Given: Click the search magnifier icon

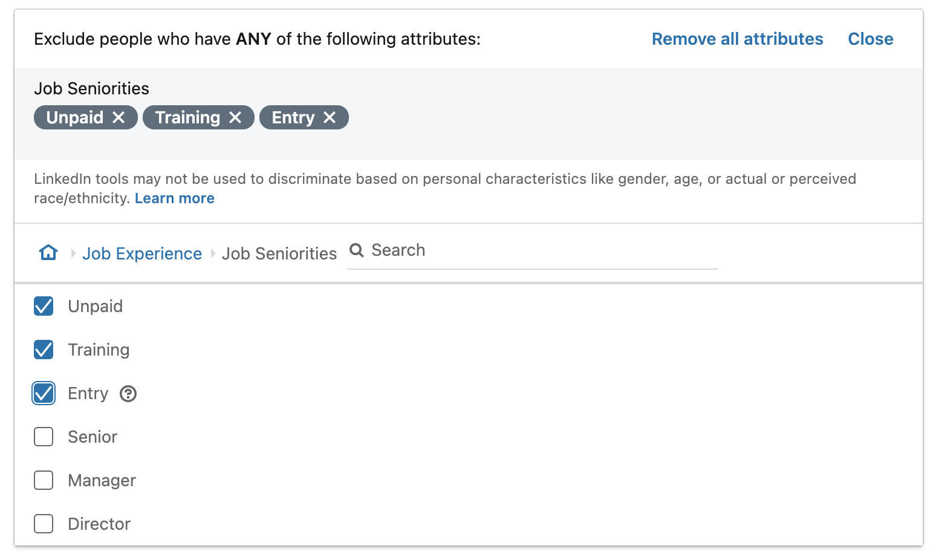Looking at the screenshot, I should click(357, 250).
